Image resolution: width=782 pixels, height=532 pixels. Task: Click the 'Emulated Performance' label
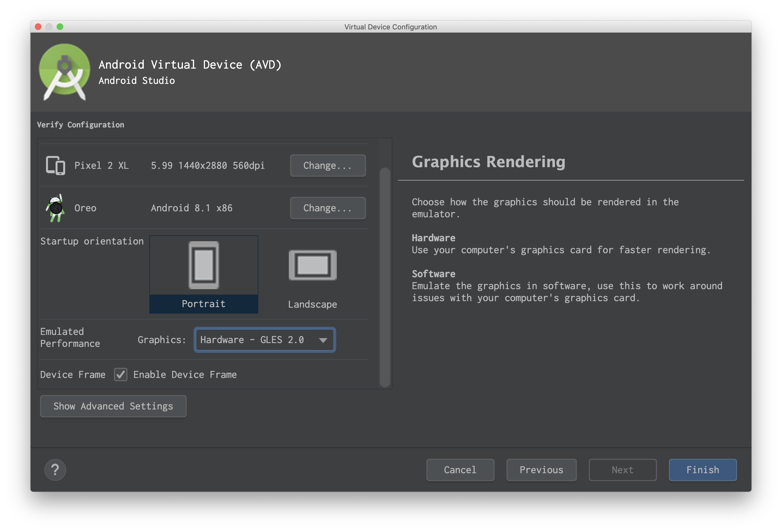(x=70, y=337)
